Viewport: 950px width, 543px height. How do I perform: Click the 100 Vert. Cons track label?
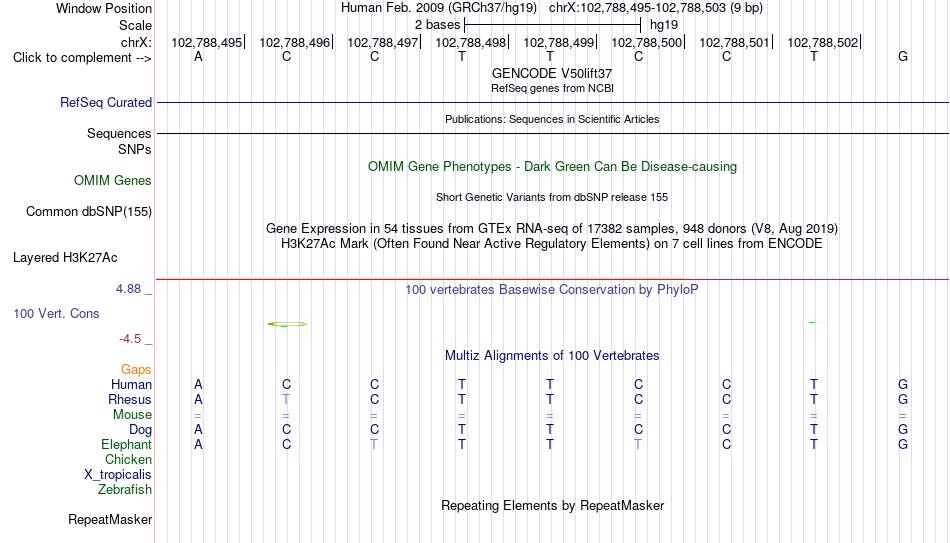[x=56, y=313]
